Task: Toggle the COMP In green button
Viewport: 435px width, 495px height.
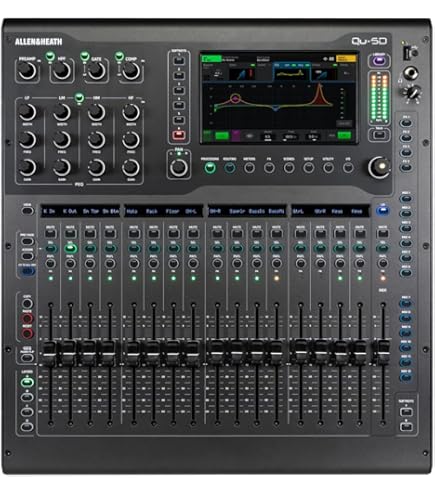Action: pos(119,56)
